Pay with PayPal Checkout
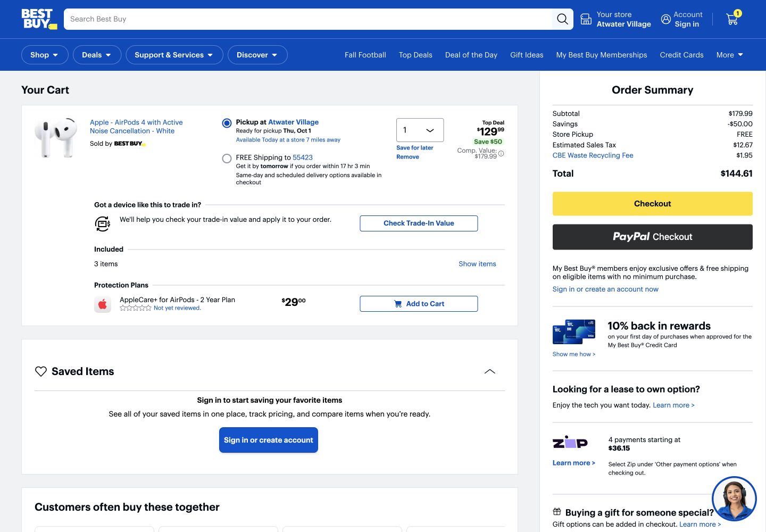Image resolution: width=766 pixels, height=532 pixels. (652, 237)
